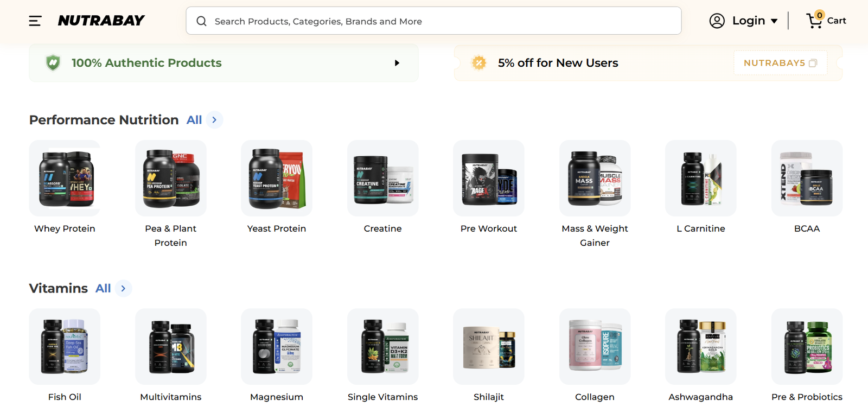The image size is (868, 413).
Task: Open the Vitamins chevron arrow
Action: tap(123, 288)
